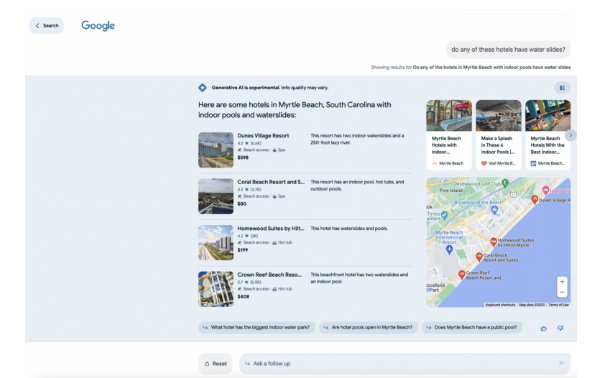Viewport: 589px width, 378px height.
Task: Click Dunes Village map pin
Action: click(x=535, y=199)
